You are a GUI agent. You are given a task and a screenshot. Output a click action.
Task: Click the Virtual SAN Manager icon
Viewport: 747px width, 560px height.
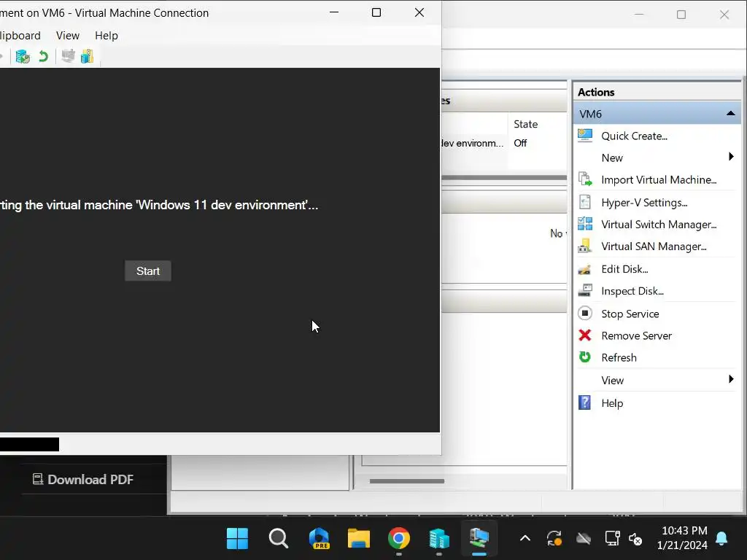585,246
